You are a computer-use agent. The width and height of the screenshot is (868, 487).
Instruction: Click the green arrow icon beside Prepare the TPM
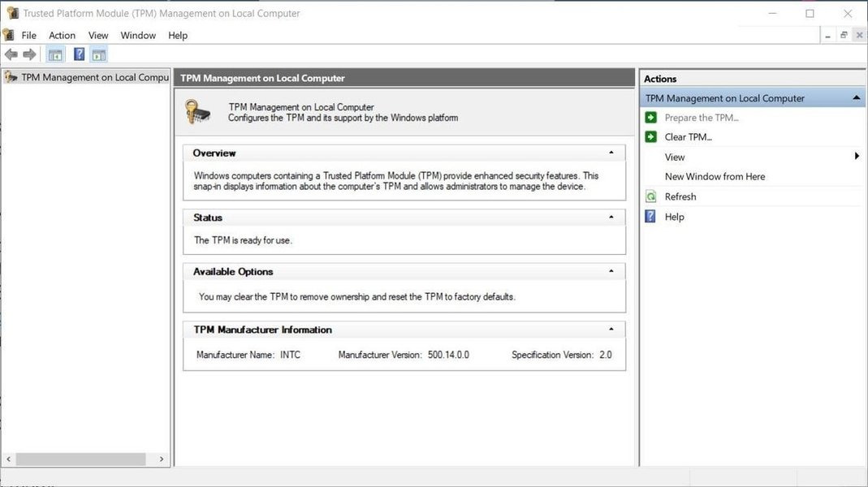tap(650, 117)
